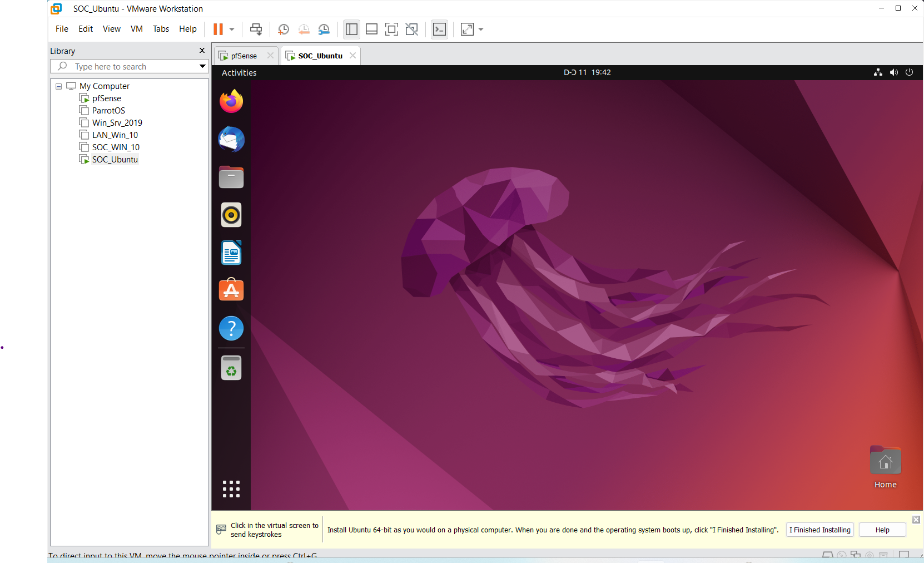Open the snapshot manager
This screenshot has width=924, height=563.
pyautogui.click(x=324, y=29)
